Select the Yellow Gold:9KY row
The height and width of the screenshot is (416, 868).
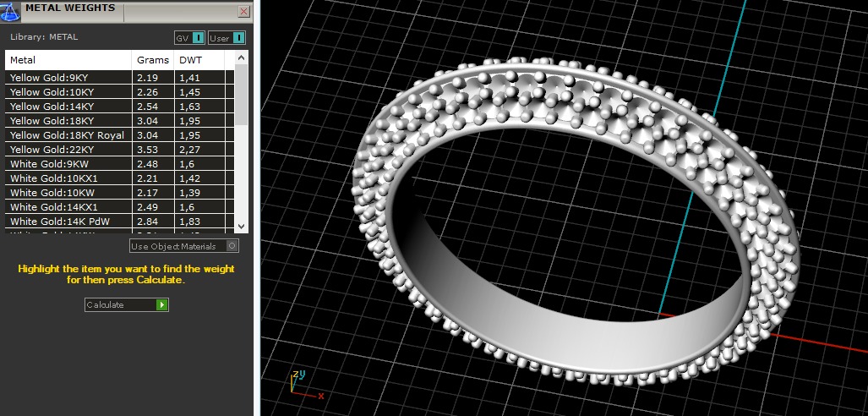pos(119,78)
